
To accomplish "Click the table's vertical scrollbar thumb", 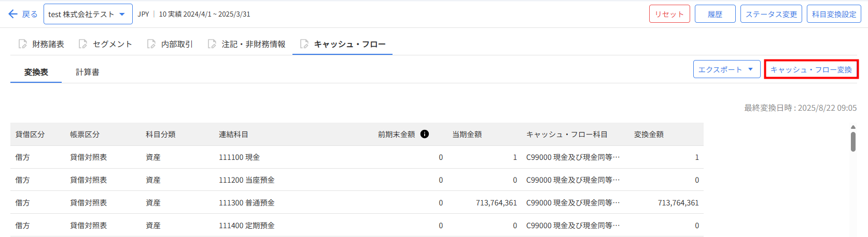I will point(853,141).
